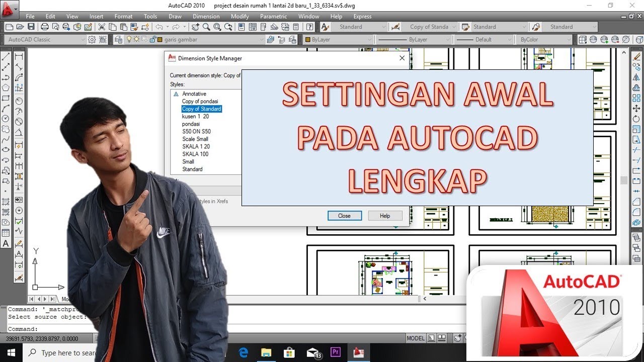Screen dimensions: 644x362
Task: Click the Cut scissors icon
Action: pos(101,27)
